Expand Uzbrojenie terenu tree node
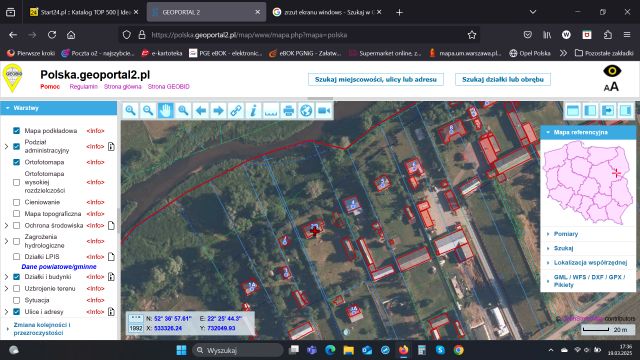Screen dimensions: 640x360 6,289
